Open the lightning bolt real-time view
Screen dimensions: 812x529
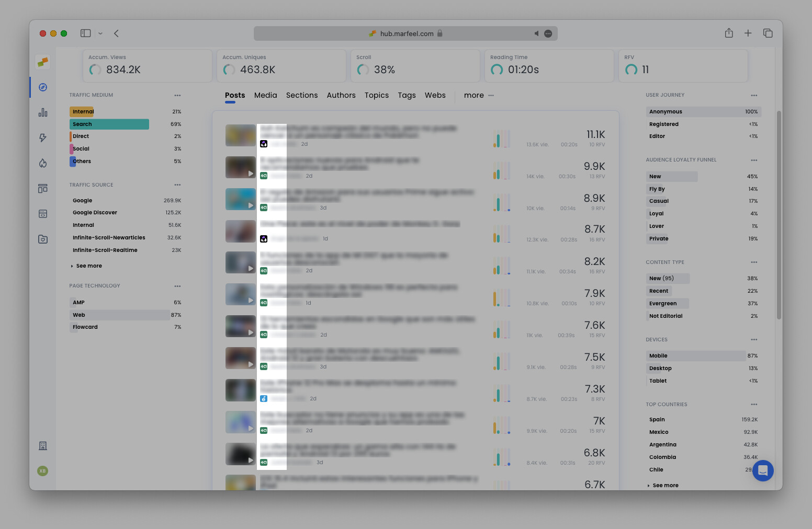[x=42, y=137]
